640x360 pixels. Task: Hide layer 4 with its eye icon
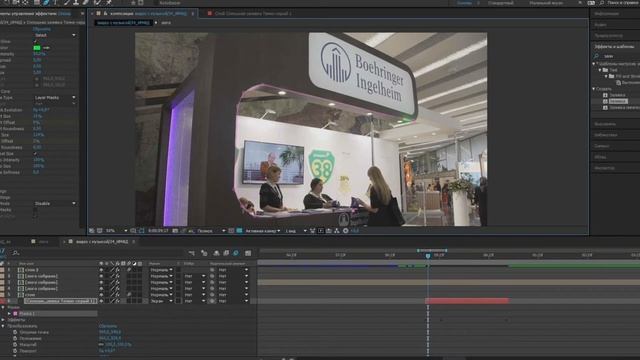click(x=101, y=289)
